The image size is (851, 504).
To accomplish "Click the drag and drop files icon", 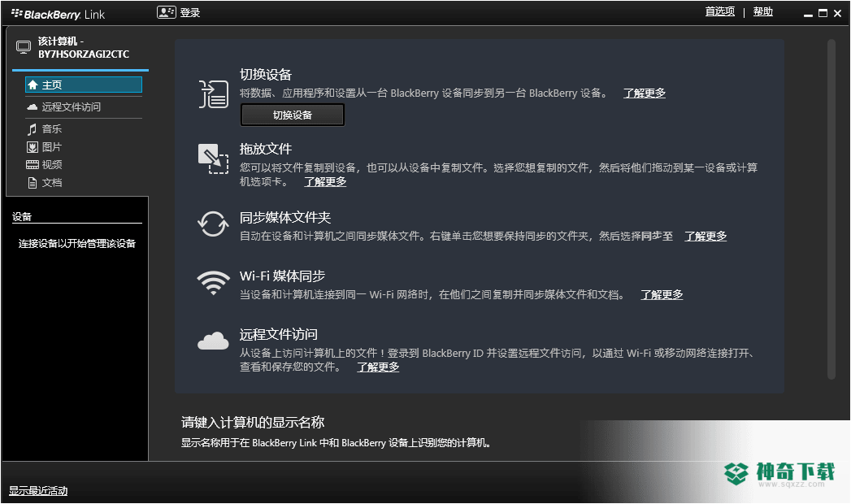I will coord(213,159).
